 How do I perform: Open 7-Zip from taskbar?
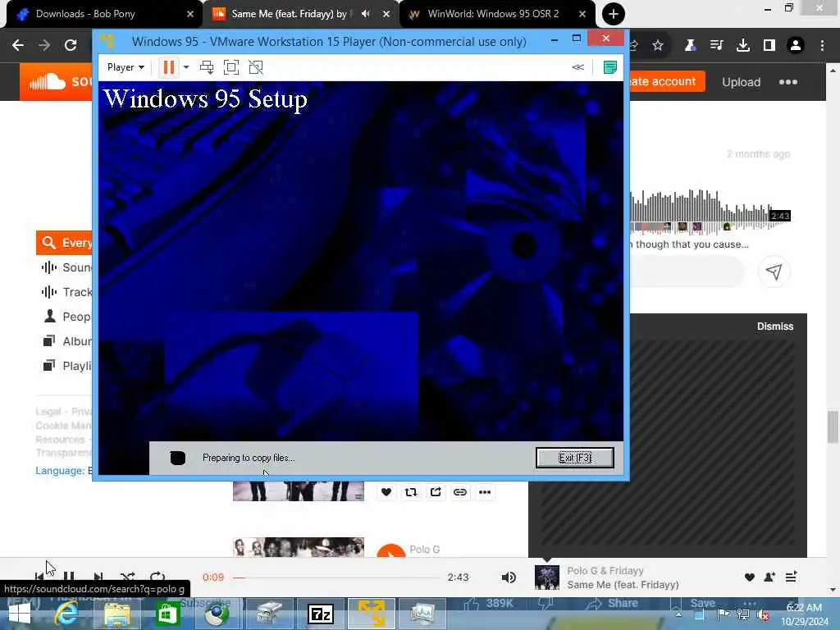[321, 614]
